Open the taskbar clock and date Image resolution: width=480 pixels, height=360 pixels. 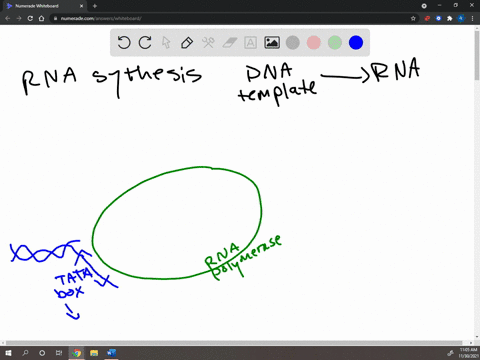tap(468, 353)
